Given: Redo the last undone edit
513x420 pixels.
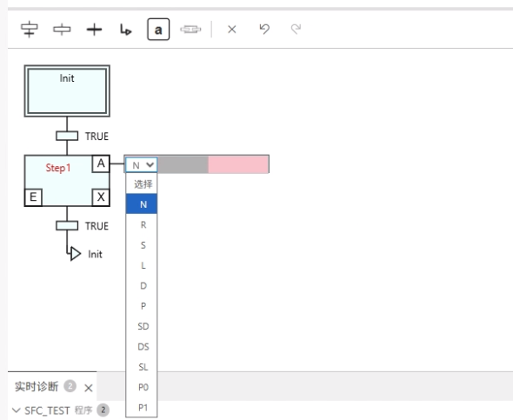Looking at the screenshot, I should [296, 29].
